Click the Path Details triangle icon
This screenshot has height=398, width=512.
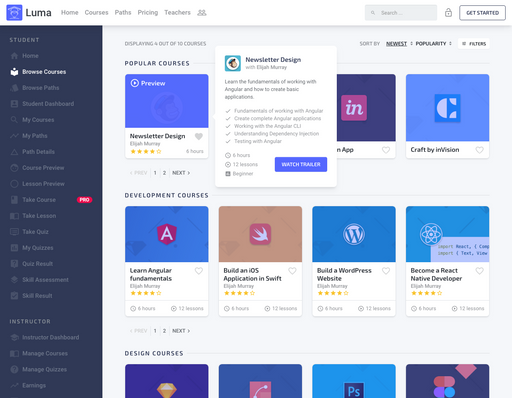click(x=14, y=152)
